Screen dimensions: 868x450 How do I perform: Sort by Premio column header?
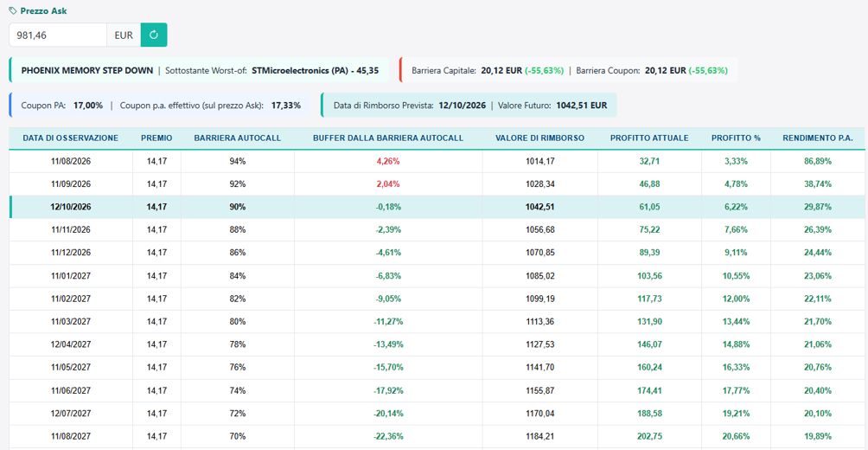point(156,138)
